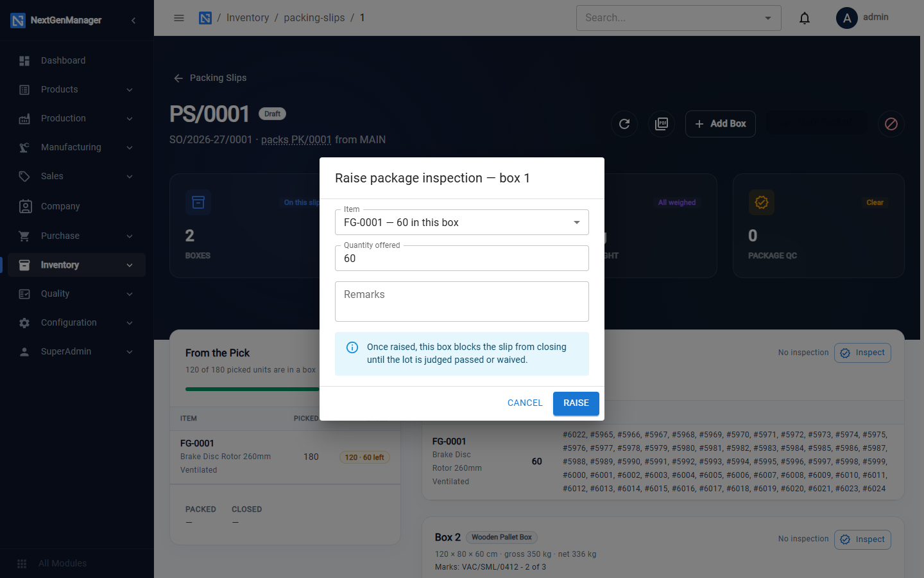Image resolution: width=924 pixels, height=578 pixels.
Task: Open the Purchase sidebar menu
Action: pos(77,236)
